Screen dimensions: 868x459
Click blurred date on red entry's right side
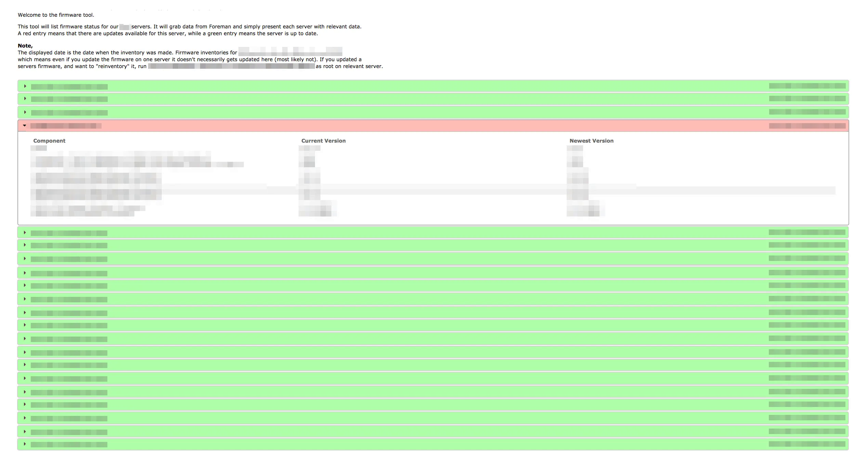(807, 126)
